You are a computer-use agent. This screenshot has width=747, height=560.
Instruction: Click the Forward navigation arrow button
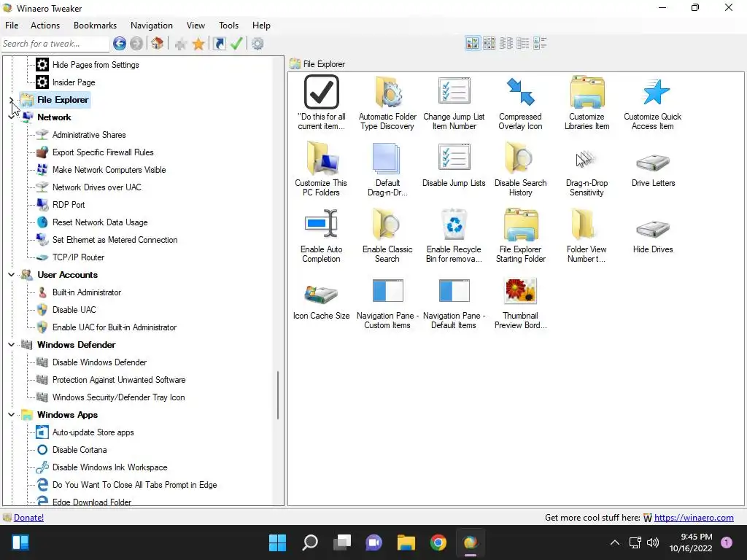[x=136, y=44]
